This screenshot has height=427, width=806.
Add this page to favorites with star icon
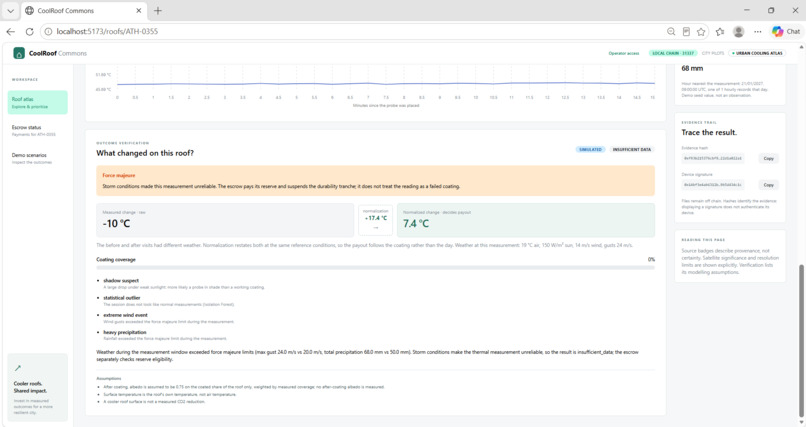[x=701, y=31]
